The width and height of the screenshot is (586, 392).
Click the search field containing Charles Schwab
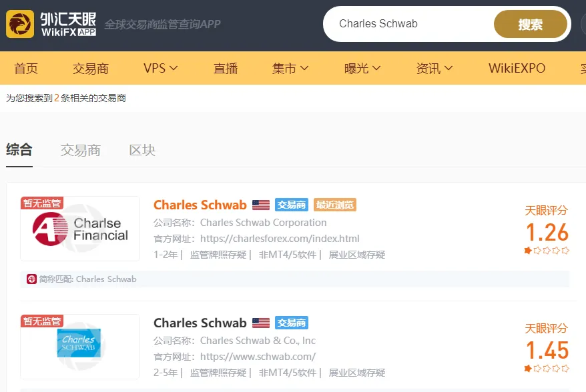tap(409, 24)
